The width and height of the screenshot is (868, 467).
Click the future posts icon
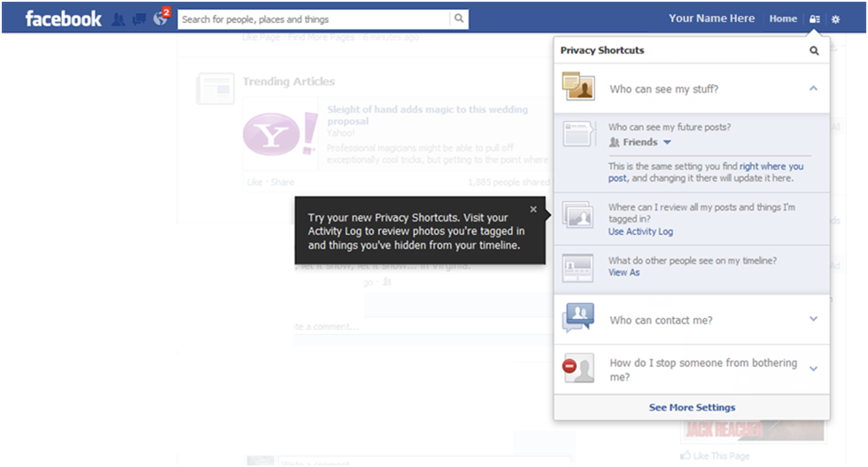pos(579,134)
